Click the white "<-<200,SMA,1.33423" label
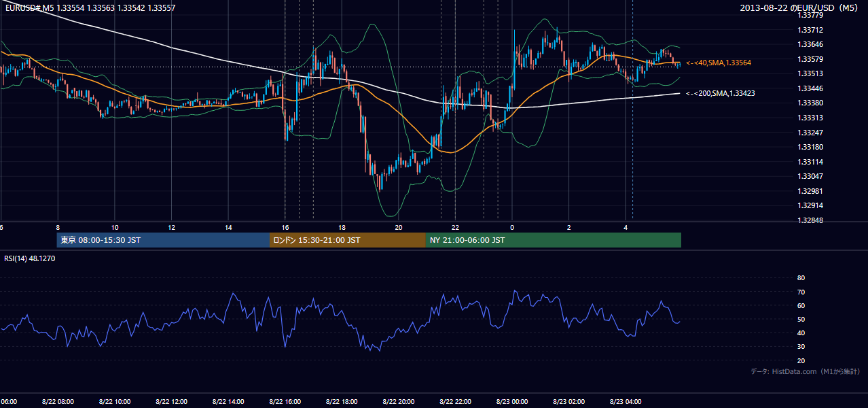Screen dimensions: 868x408 tap(720, 94)
